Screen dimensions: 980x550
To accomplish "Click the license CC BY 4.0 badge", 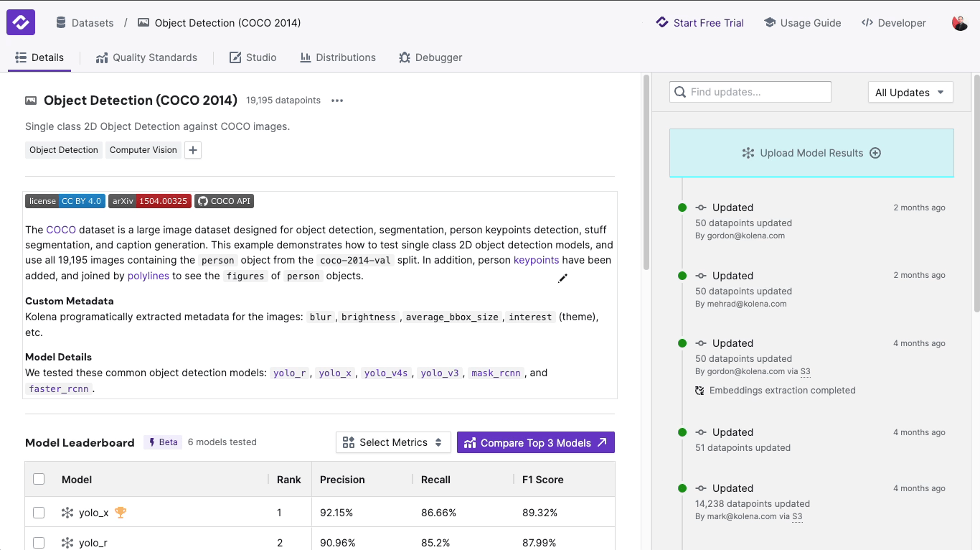I will pyautogui.click(x=65, y=201).
